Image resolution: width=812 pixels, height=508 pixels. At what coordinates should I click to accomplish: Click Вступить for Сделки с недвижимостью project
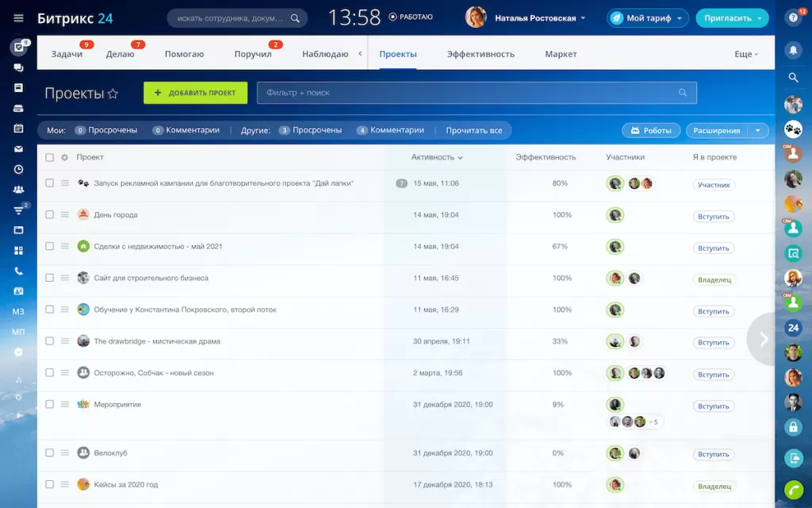pos(713,248)
